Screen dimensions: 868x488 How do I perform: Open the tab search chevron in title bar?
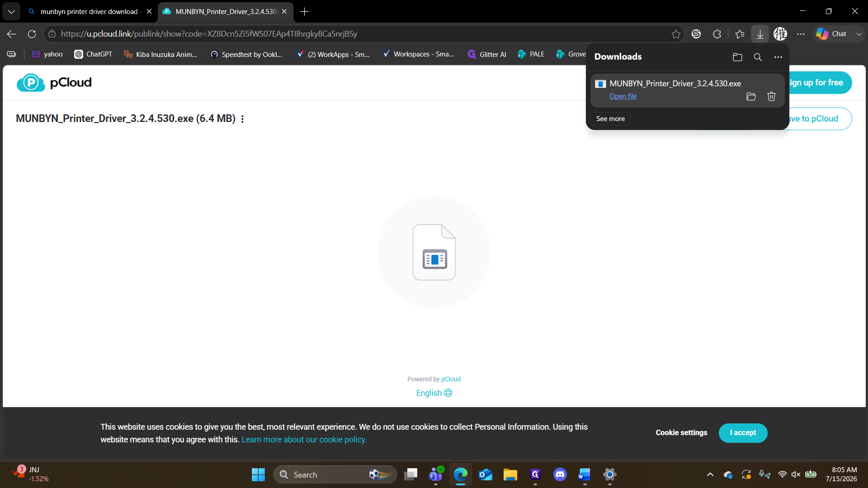pyautogui.click(x=11, y=12)
